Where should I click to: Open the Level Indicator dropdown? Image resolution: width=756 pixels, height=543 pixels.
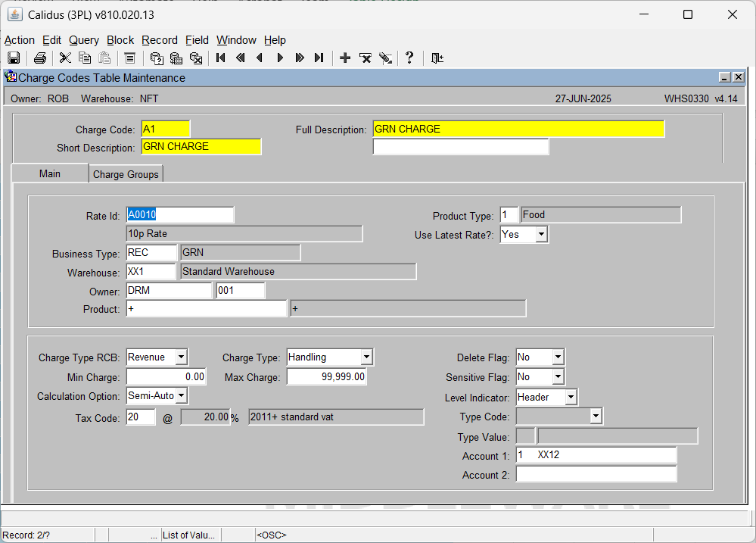pos(571,398)
